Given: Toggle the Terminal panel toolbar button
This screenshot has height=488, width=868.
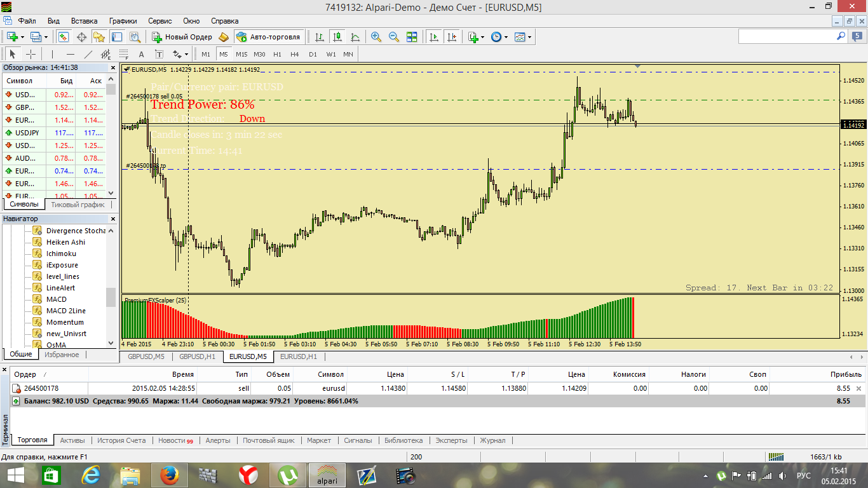Looking at the screenshot, I should click(118, 37).
